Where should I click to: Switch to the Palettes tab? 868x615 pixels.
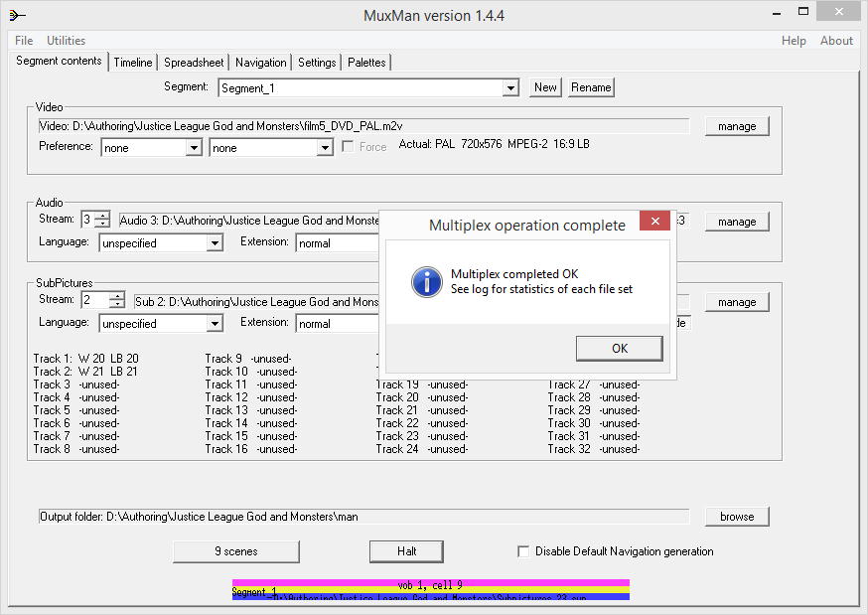(x=366, y=63)
